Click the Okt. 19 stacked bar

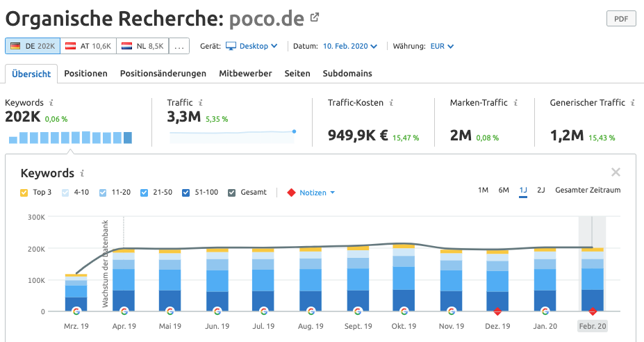(404, 277)
